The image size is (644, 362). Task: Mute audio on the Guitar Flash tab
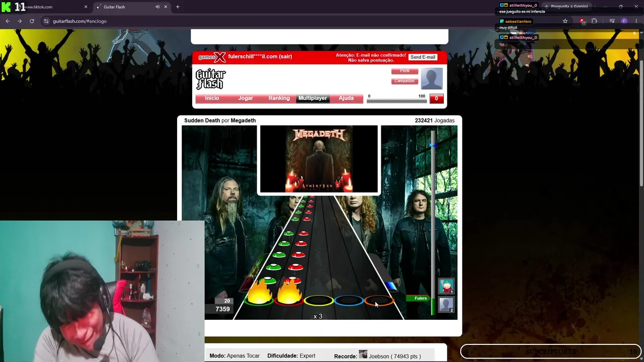(x=157, y=7)
